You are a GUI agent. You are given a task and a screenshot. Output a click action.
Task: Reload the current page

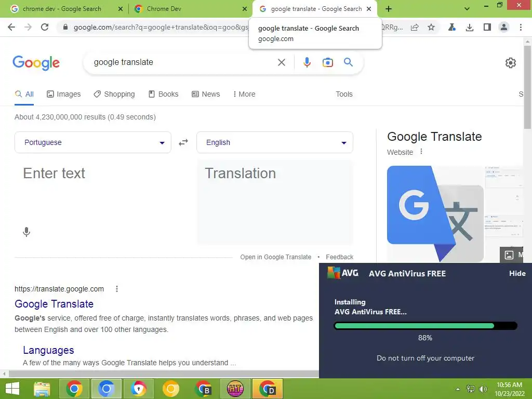tap(45, 27)
